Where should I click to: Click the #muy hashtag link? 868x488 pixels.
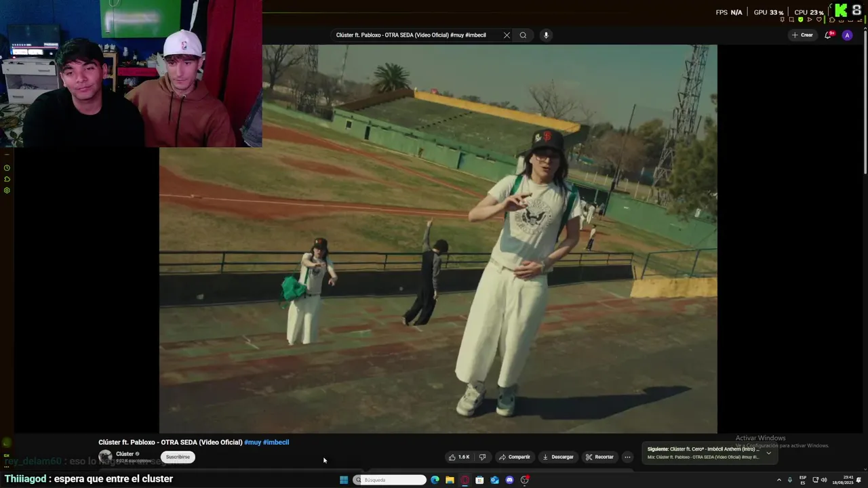coord(252,442)
